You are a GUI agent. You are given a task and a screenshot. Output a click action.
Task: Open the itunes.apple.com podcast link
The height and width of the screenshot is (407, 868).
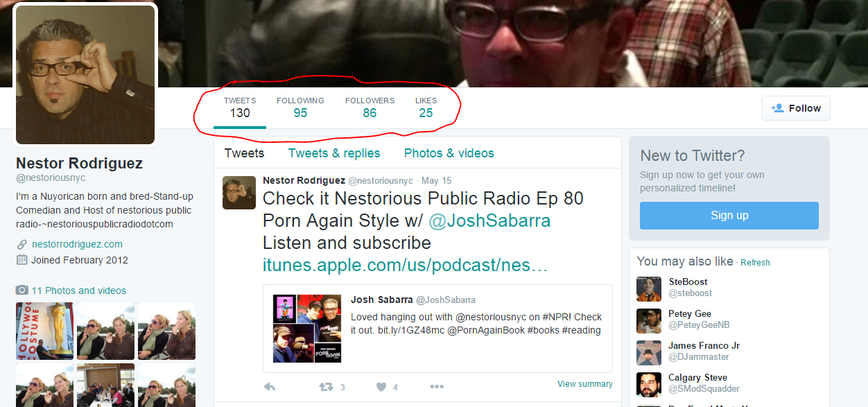[x=406, y=266]
